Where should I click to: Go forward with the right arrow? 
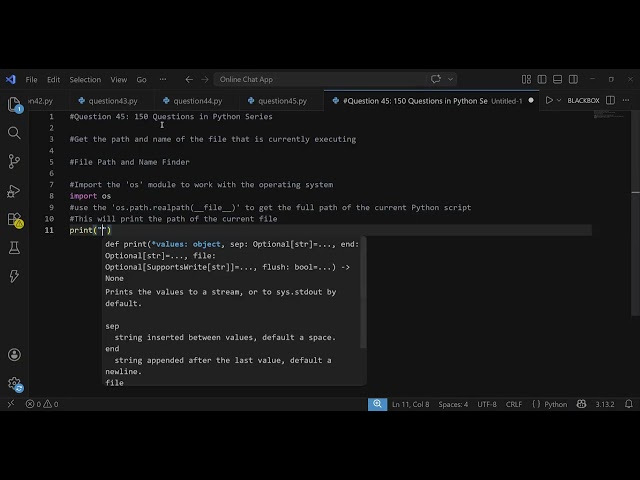[205, 79]
